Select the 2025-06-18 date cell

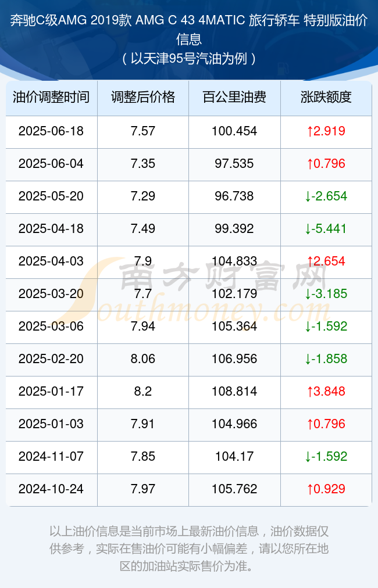[51, 131]
